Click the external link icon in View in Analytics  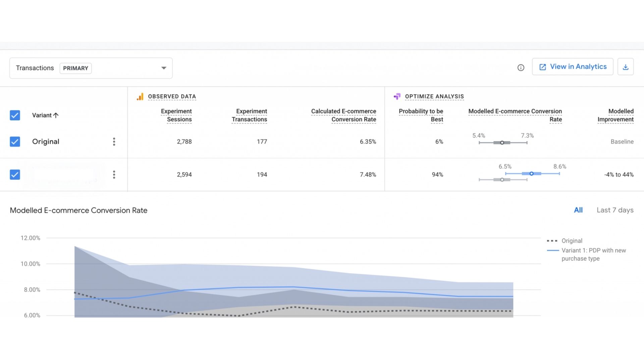tap(542, 67)
